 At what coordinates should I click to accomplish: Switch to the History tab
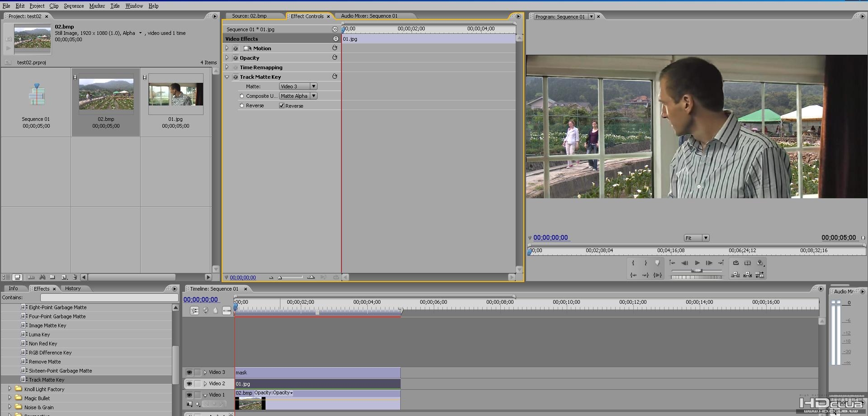tap(72, 288)
